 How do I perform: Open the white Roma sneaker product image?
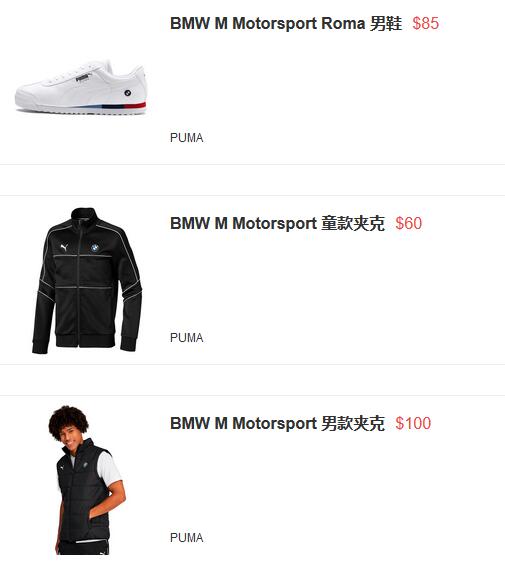[81, 88]
